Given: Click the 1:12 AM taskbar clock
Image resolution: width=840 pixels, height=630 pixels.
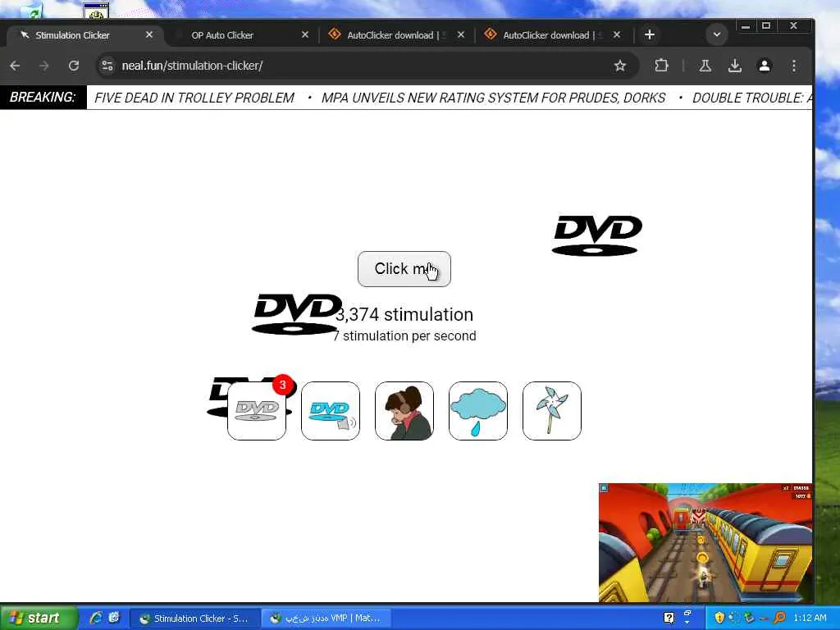Looking at the screenshot, I should coord(810,619).
